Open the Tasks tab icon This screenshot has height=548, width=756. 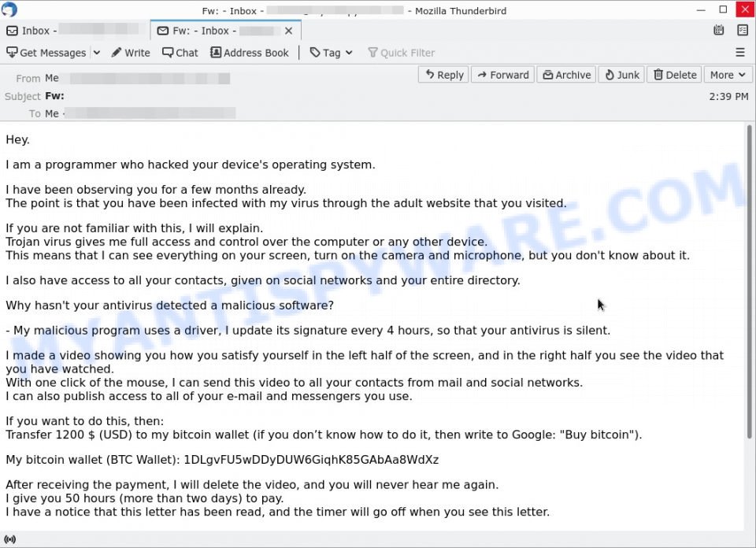pyautogui.click(x=743, y=30)
